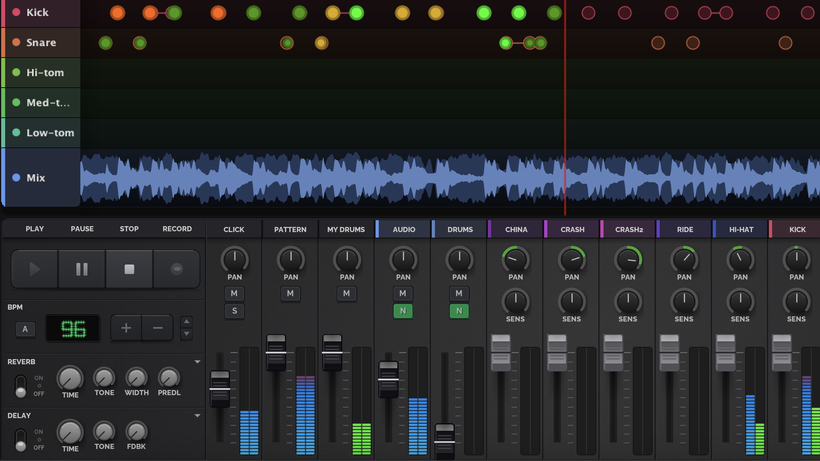Mute the AUDIO channel

point(403,294)
